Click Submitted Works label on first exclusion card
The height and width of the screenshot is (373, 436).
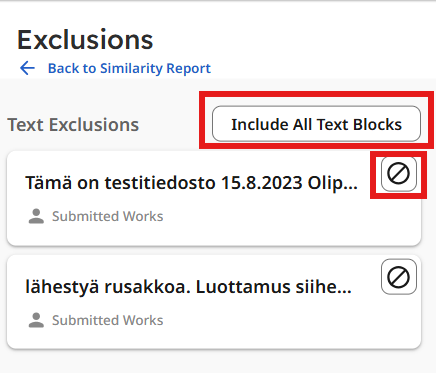pos(108,216)
